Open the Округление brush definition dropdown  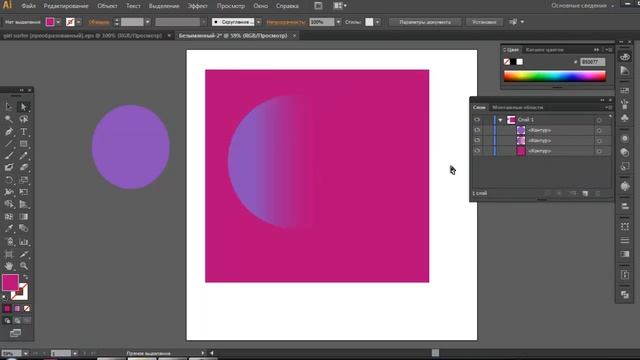tap(258, 22)
